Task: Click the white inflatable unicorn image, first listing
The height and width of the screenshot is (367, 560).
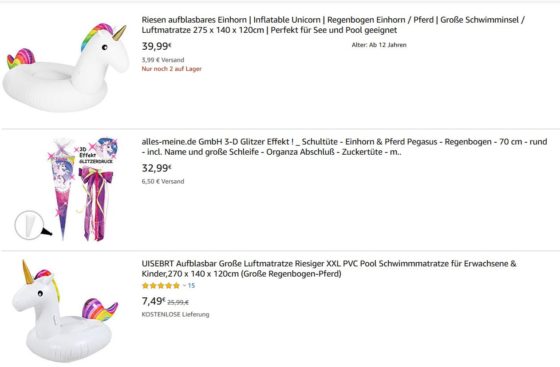Action: (x=66, y=68)
